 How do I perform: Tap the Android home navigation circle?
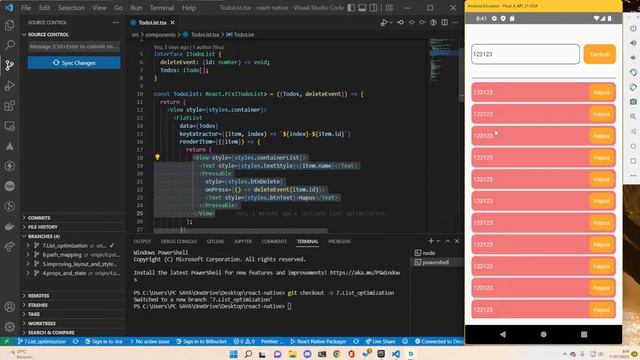543,334
